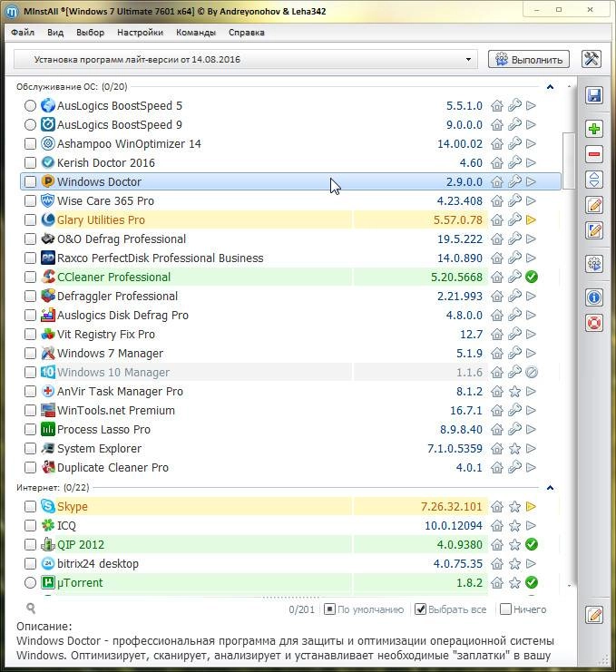The height and width of the screenshot is (672, 616).
Task: Click key icon for Kerish Doctor 2016
Action: pyautogui.click(x=514, y=163)
